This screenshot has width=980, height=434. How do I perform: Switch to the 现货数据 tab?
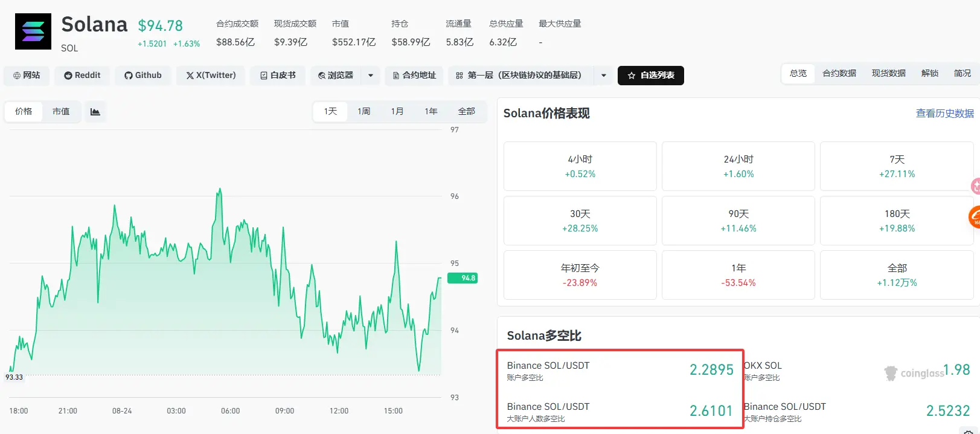click(889, 73)
